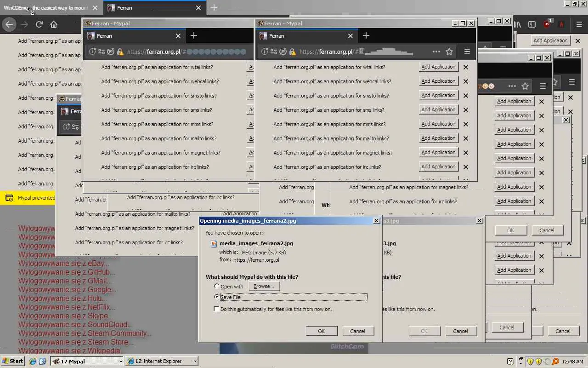This screenshot has width=588, height=368.
Task: Click the back arrow navigation button
Action: tap(9, 24)
